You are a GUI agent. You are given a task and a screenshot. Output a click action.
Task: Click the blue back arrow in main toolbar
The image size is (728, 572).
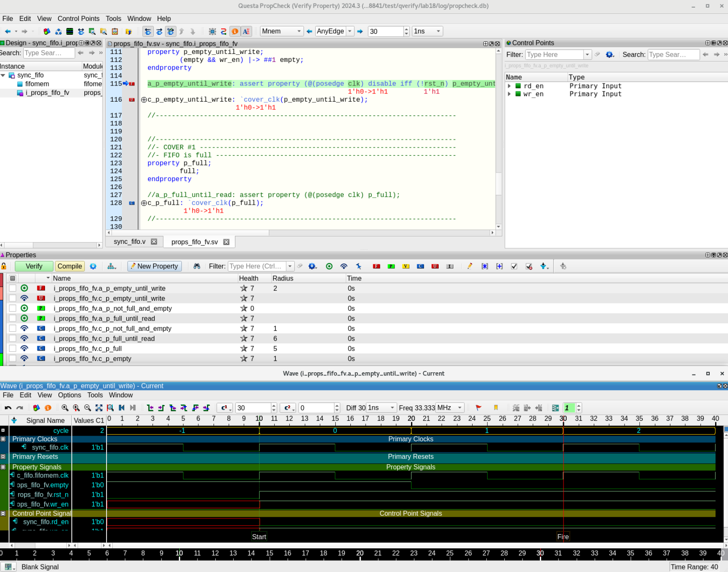(x=8, y=31)
